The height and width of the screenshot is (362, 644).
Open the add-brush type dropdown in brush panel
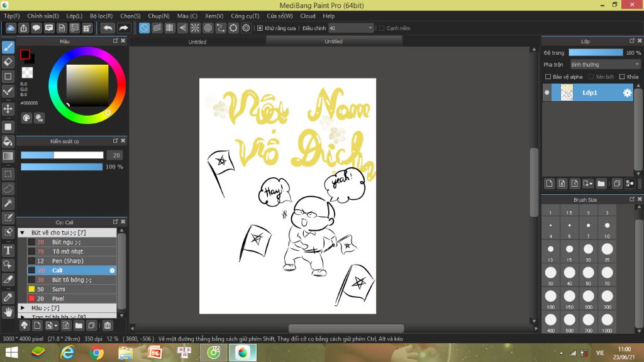[52, 326]
